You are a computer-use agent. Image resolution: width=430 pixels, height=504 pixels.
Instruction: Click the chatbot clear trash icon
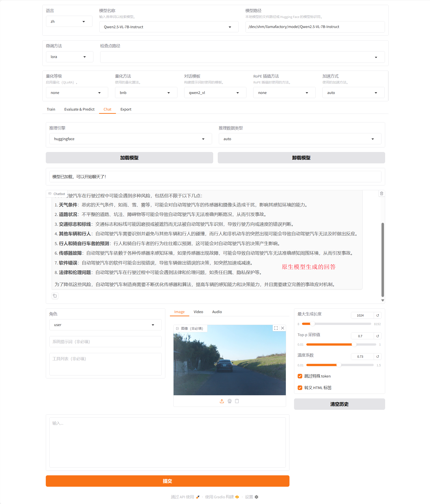[x=381, y=193]
